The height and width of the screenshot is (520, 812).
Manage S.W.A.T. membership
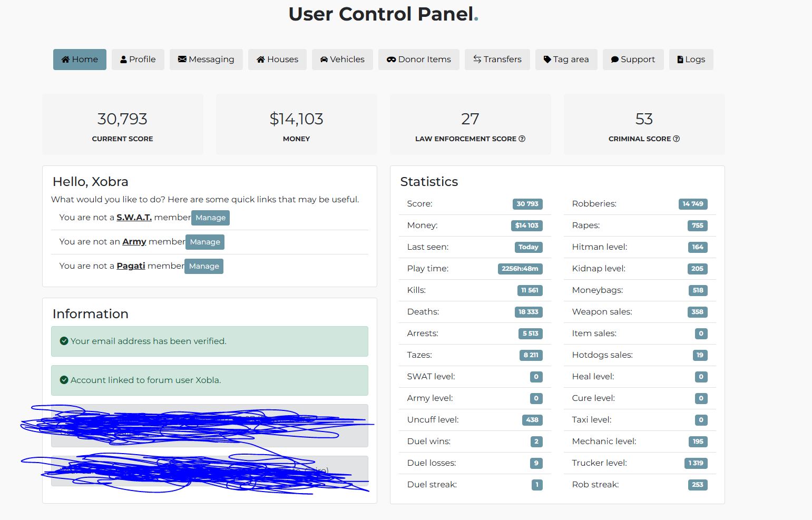[x=211, y=218]
